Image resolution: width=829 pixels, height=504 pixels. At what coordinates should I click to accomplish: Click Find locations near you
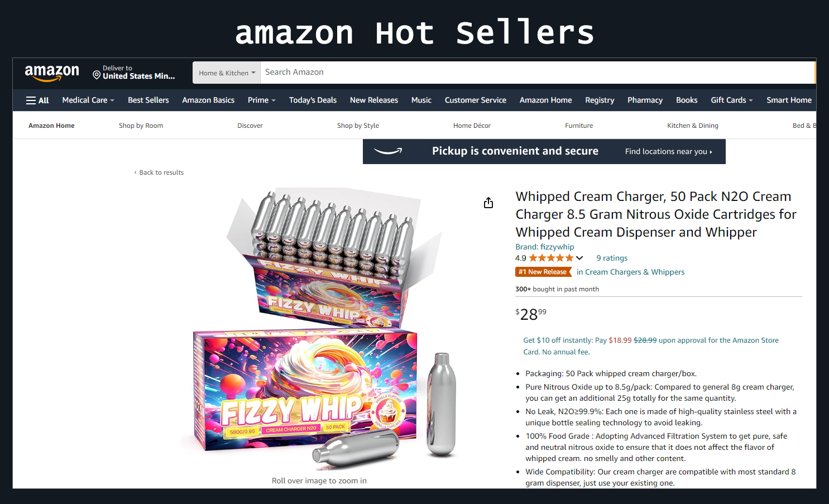click(x=668, y=151)
